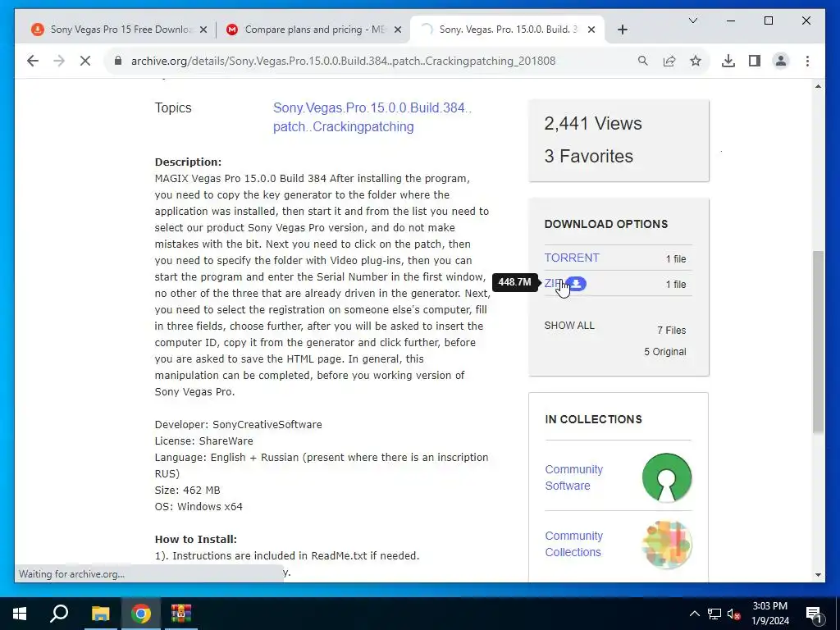Click the 7 Files count text
The image size is (840, 630).
[x=671, y=331]
